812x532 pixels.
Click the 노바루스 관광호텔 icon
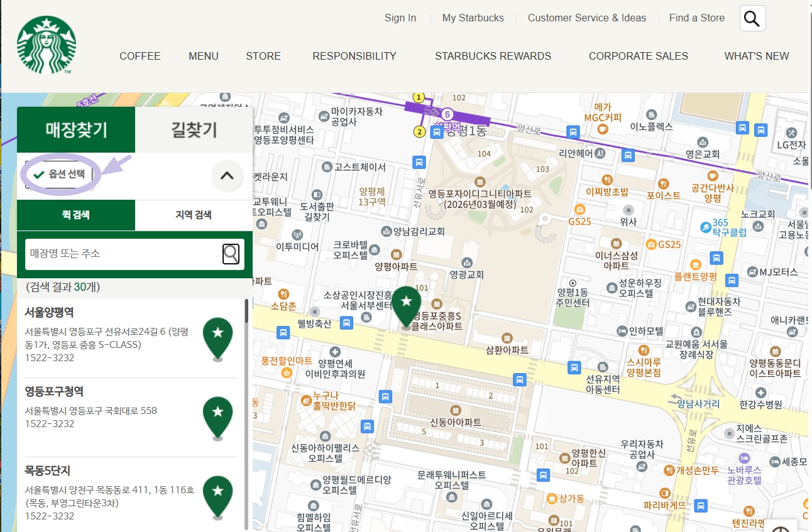[x=744, y=458]
